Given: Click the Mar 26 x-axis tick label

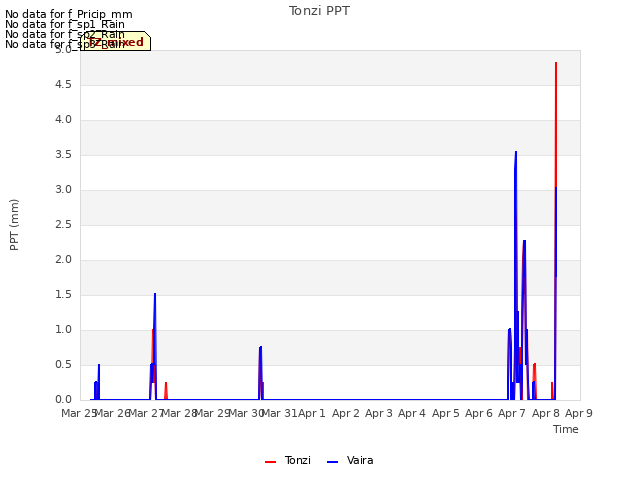Looking at the screenshot, I should [x=112, y=413].
